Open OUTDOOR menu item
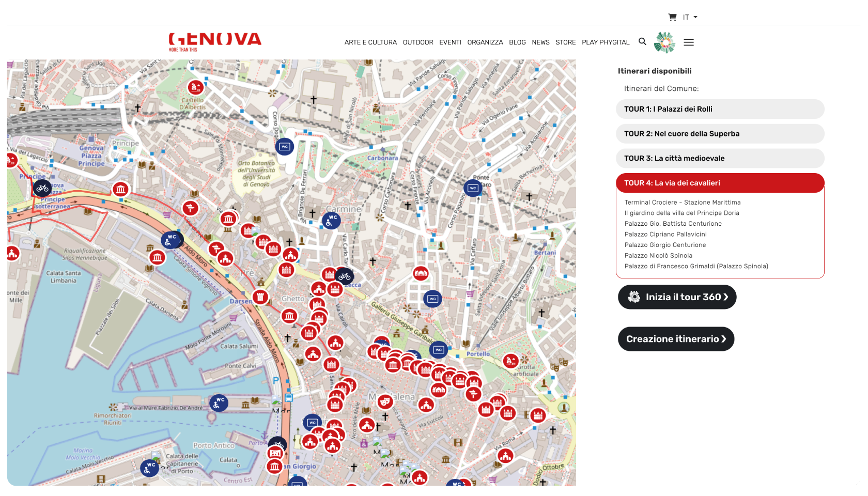This screenshot has height=496, width=868. click(x=418, y=42)
